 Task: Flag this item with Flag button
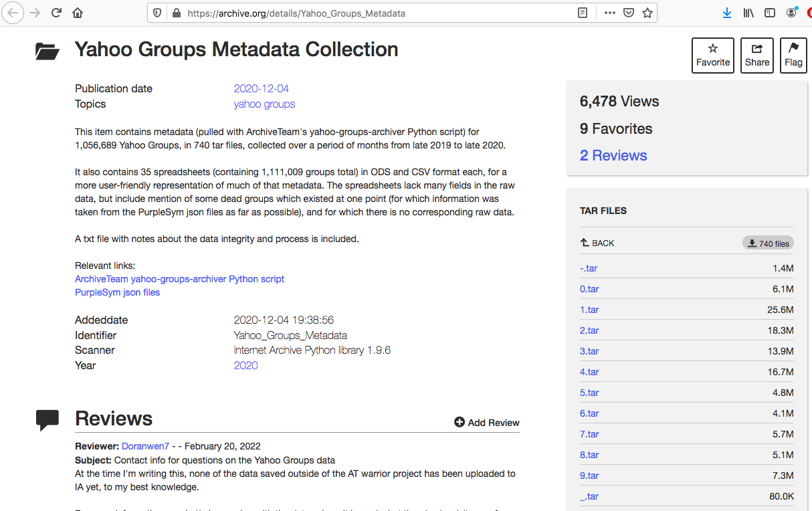793,55
